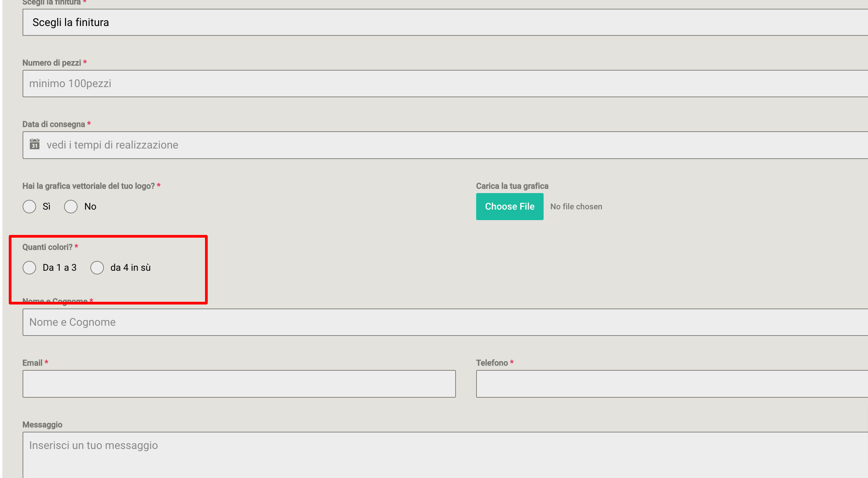Screen dimensions: 868x478
Task: Select the Sì radio button
Action: (x=29, y=206)
